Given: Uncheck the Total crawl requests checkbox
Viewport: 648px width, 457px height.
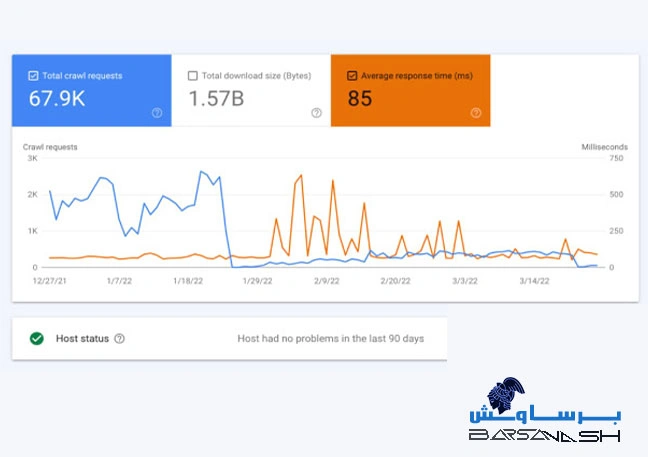Looking at the screenshot, I should [x=34, y=76].
